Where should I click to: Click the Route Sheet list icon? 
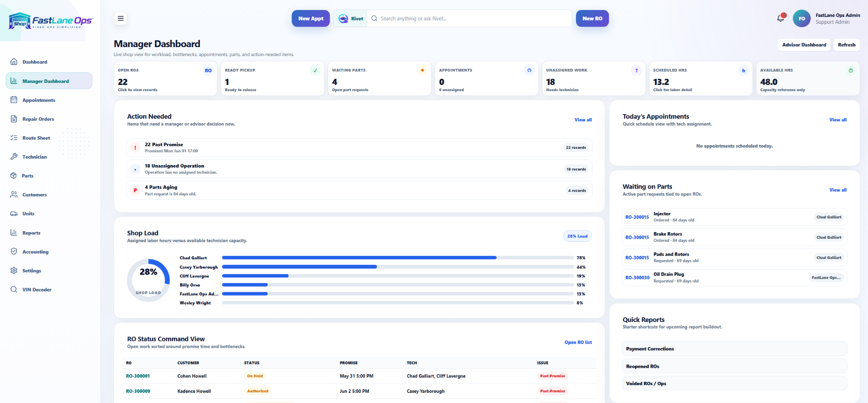coord(14,138)
